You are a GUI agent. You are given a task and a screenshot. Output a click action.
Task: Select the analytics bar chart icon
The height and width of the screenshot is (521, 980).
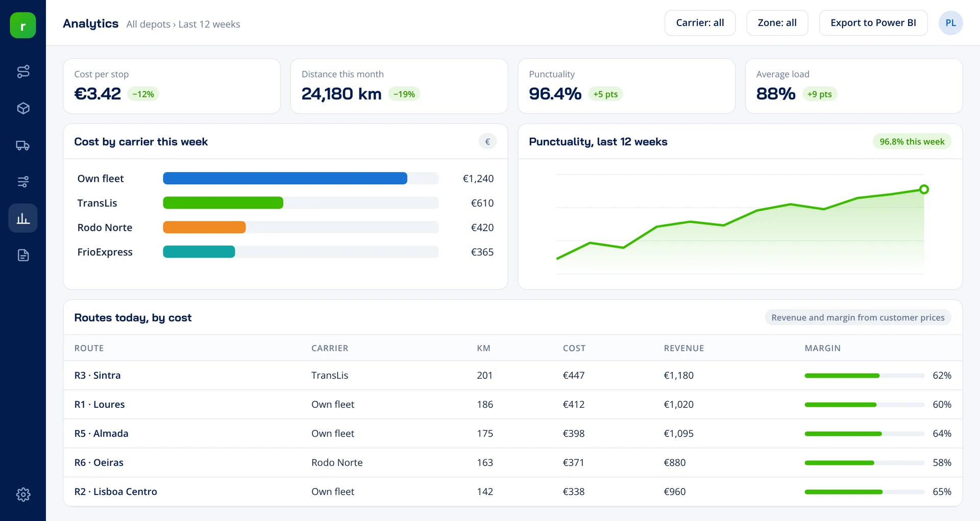23,218
